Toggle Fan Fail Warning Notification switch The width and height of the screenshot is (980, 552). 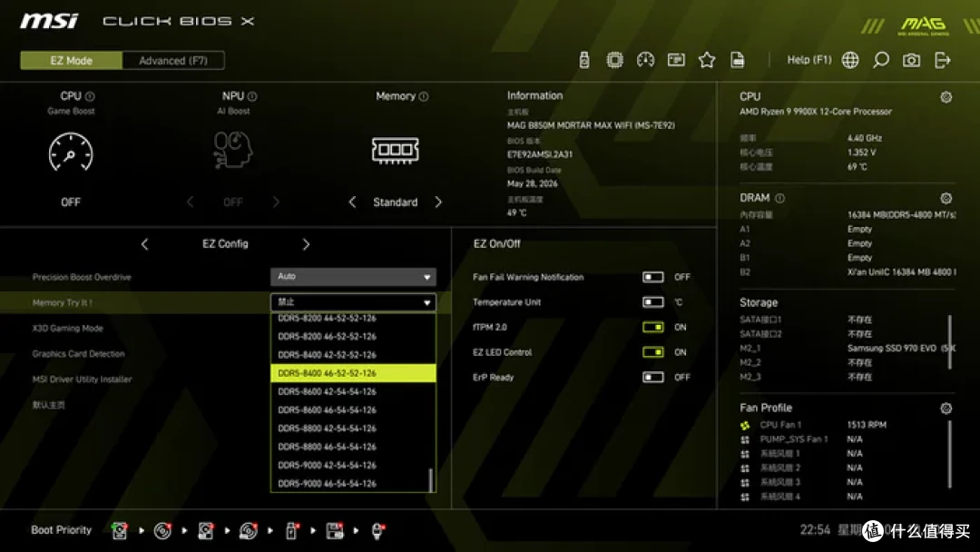(653, 277)
